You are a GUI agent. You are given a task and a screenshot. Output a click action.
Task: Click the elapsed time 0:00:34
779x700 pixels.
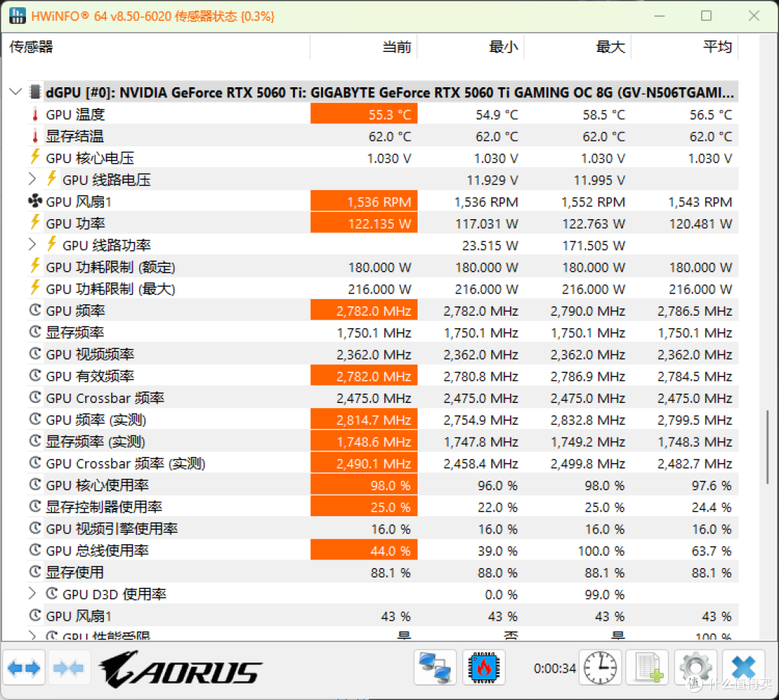(x=555, y=668)
